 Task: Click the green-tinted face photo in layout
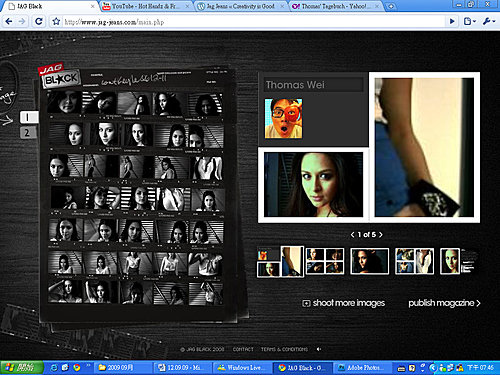click(x=313, y=185)
